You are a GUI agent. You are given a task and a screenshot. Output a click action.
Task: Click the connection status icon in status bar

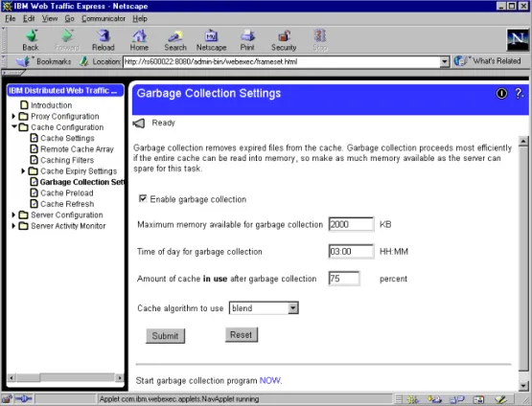tap(24, 399)
